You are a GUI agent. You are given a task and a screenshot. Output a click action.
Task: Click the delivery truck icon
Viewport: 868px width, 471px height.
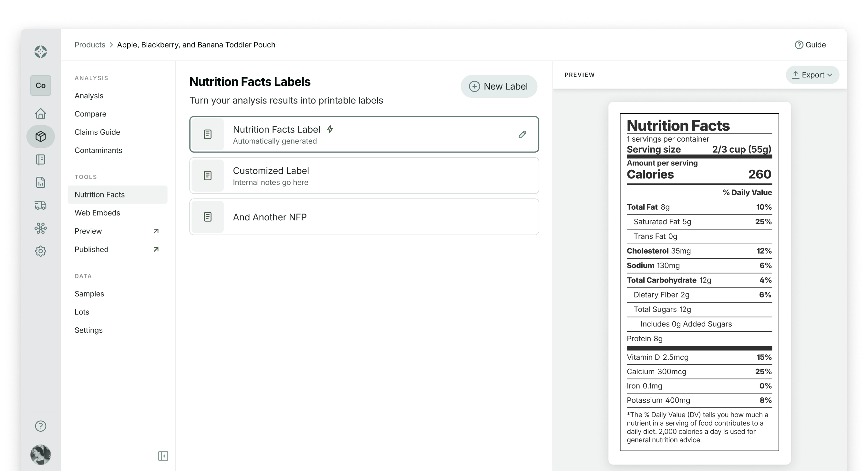(40, 205)
